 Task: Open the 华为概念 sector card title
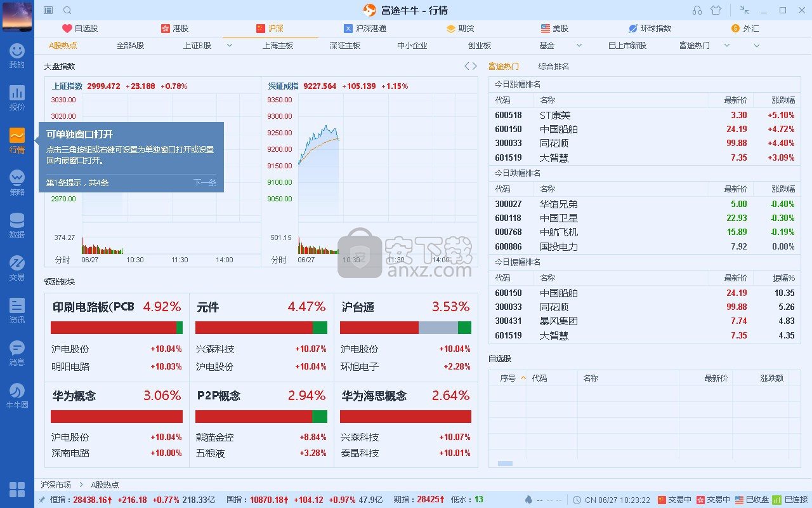(74, 396)
